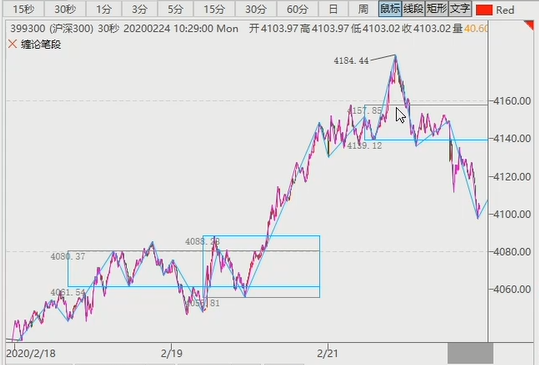Choose the 5分 period tab
539x365 pixels.
175,9
